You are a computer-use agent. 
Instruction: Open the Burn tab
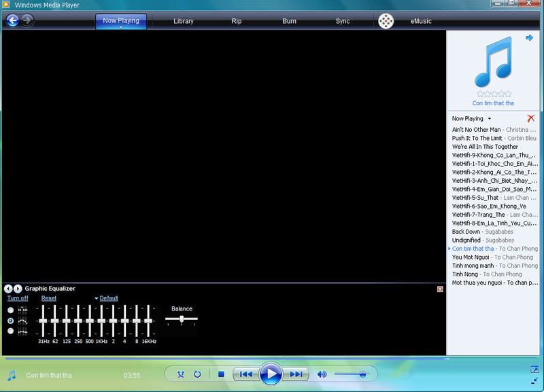coord(290,21)
